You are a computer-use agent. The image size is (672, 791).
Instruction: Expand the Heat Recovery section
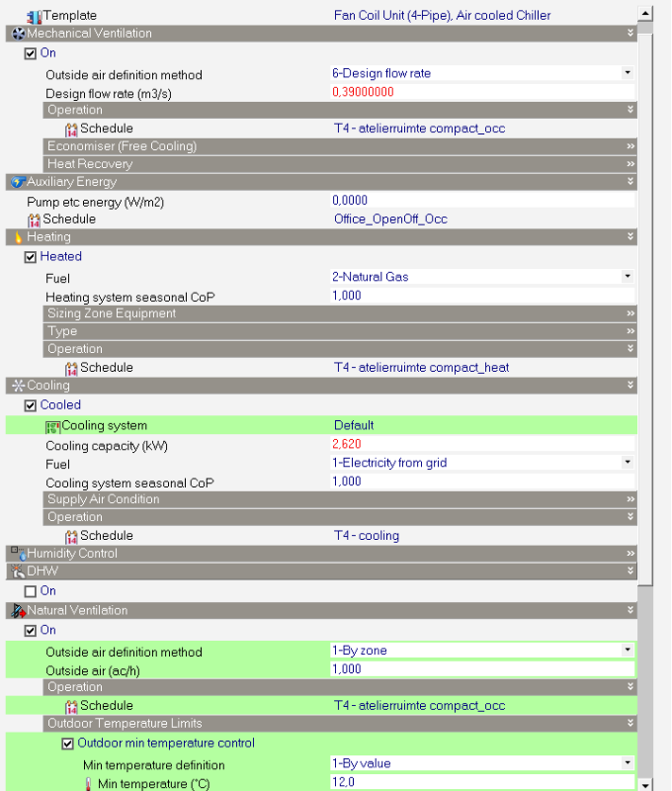630,164
